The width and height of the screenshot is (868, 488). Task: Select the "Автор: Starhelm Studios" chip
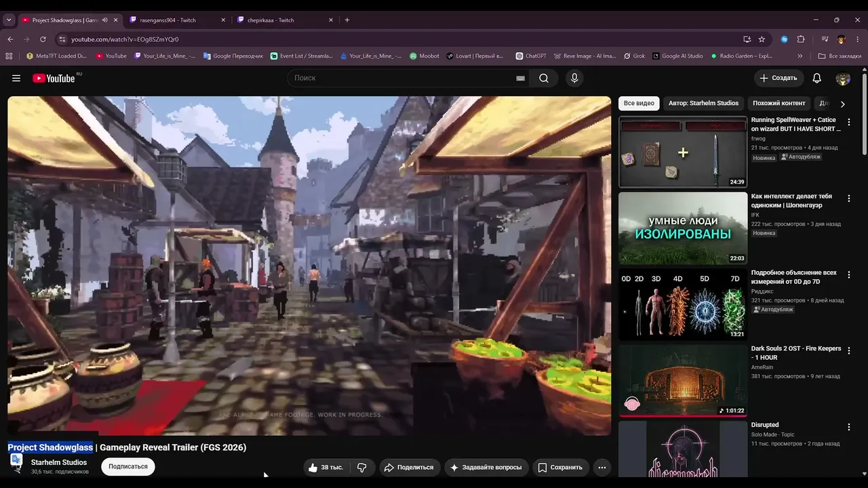703,103
